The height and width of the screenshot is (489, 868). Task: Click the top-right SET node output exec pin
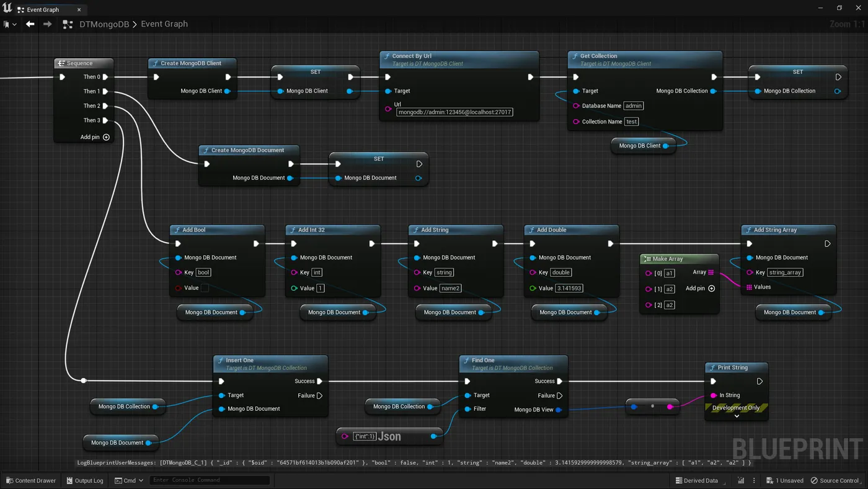click(838, 77)
